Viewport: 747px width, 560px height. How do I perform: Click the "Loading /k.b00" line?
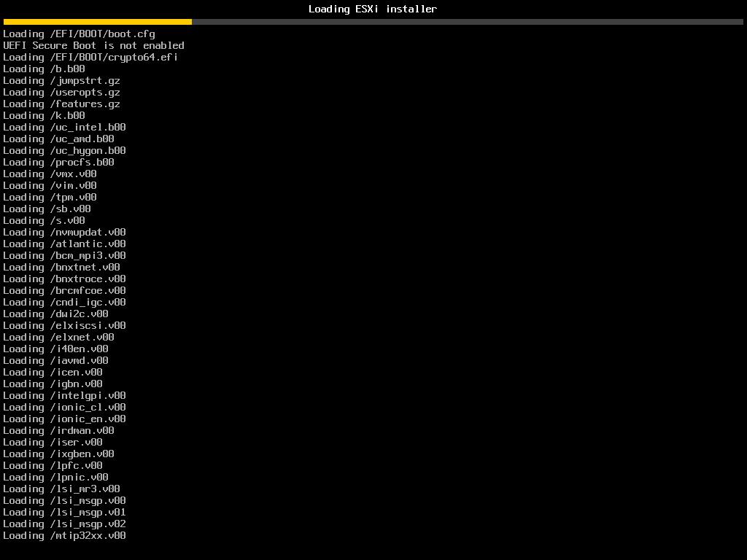click(x=44, y=115)
